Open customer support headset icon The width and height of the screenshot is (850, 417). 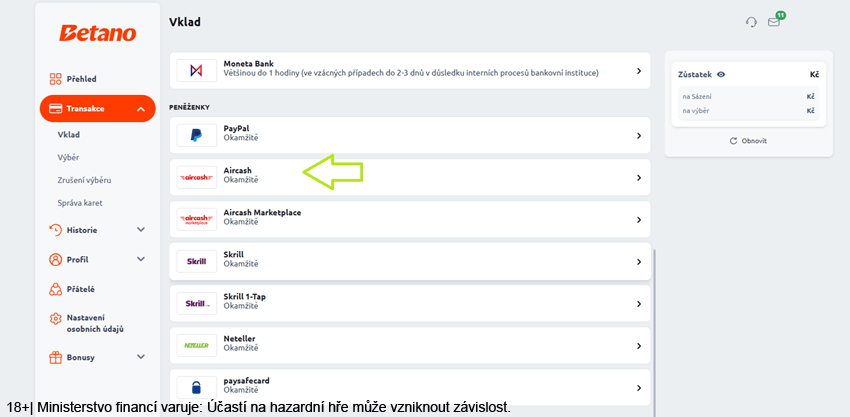[751, 22]
